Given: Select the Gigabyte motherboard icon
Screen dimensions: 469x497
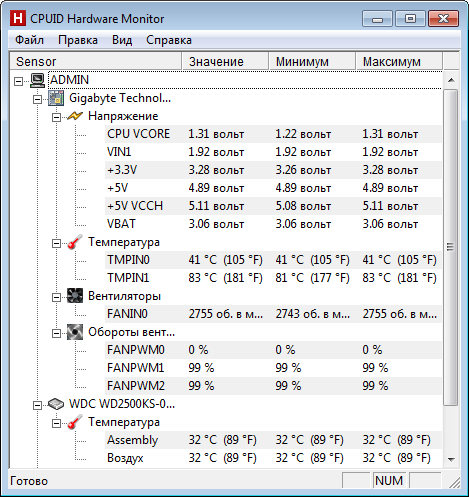Looking at the screenshot, I should pyautogui.click(x=56, y=98).
